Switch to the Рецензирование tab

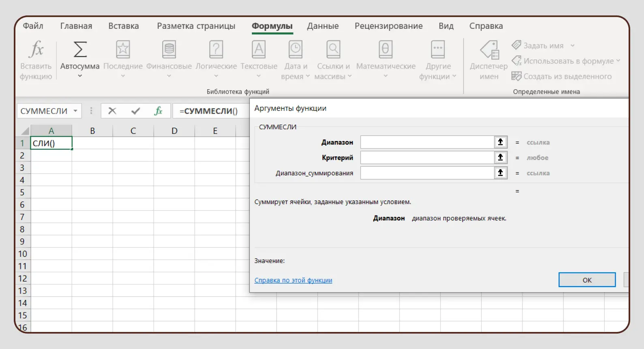click(389, 26)
